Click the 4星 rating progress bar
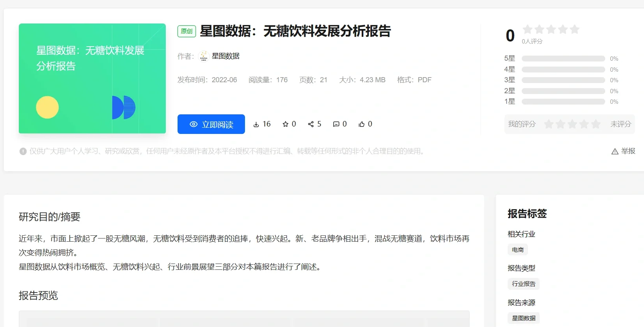This screenshot has width=644, height=327. click(x=563, y=69)
